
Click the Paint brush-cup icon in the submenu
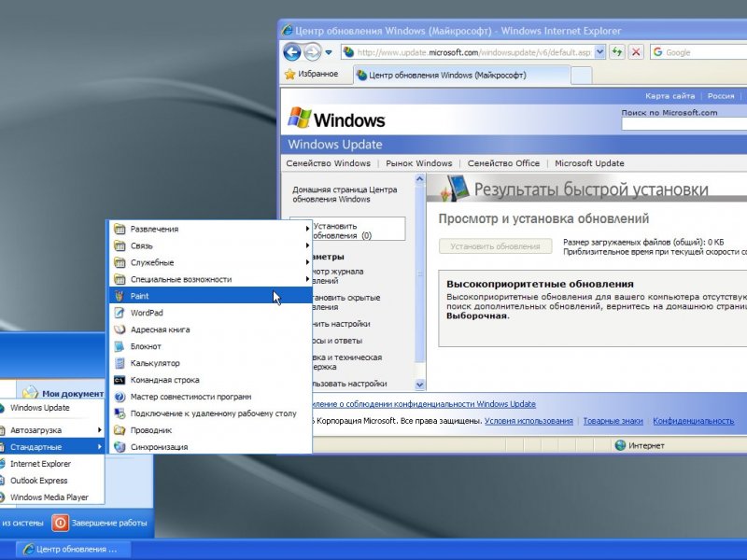[x=120, y=296]
